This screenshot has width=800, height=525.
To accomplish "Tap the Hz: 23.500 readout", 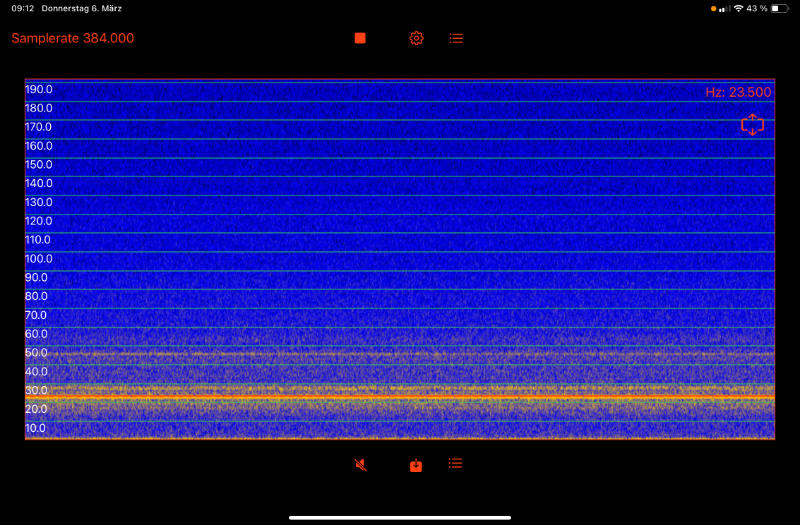I will point(738,92).
